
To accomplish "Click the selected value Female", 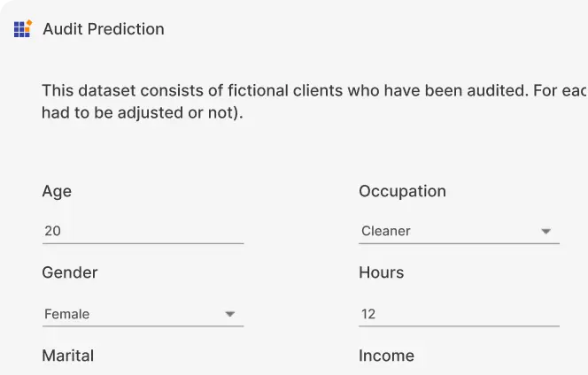I will [67, 314].
